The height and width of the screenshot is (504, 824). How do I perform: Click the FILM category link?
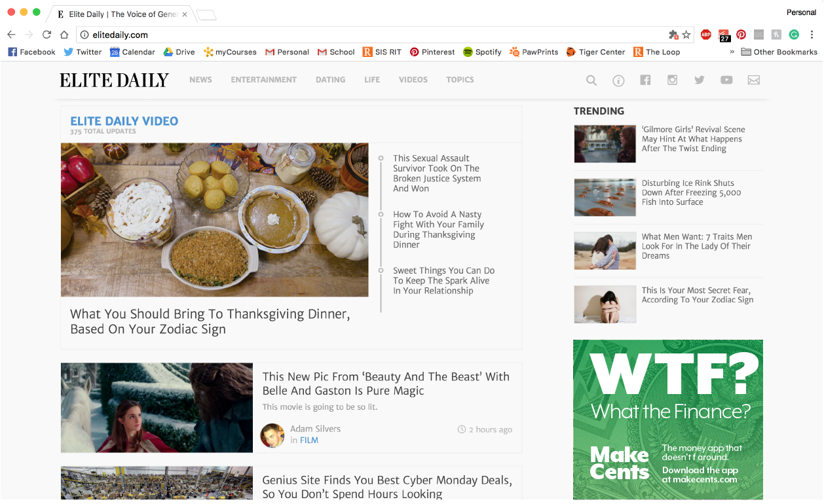309,441
